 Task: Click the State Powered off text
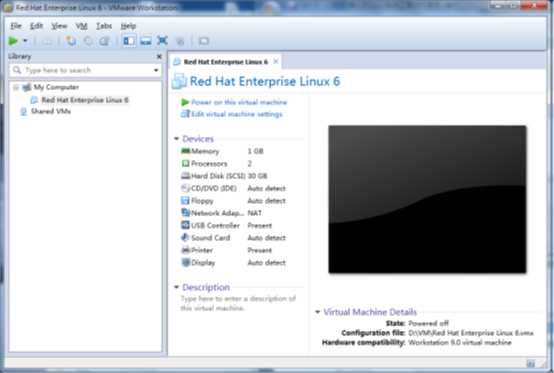point(428,323)
